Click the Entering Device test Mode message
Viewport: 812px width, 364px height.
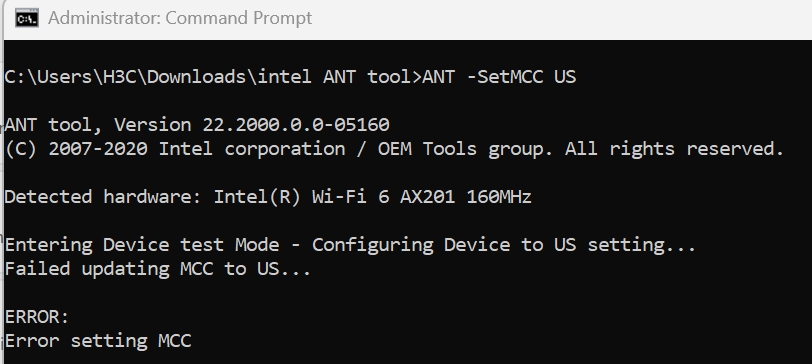(x=142, y=244)
